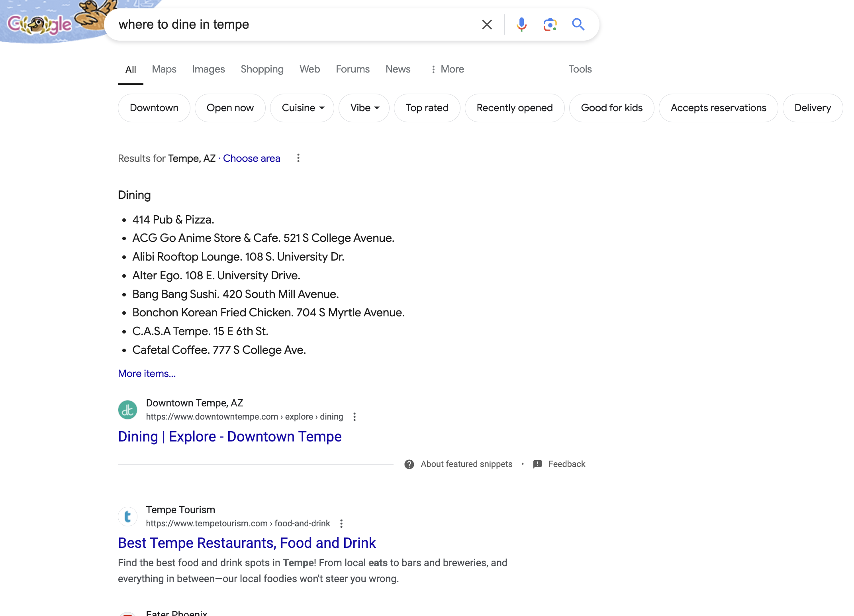Submit search with the magnifying glass icon

(578, 25)
